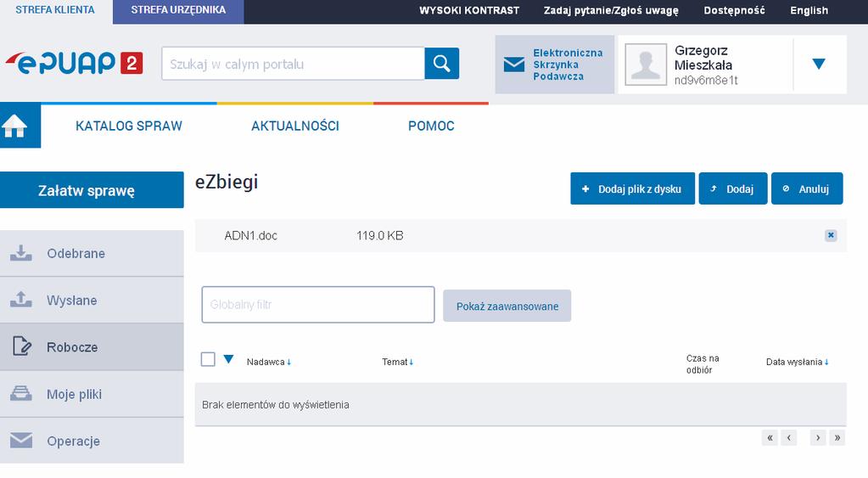Open Wysłane sent folder
This screenshot has height=478, width=868.
92,301
